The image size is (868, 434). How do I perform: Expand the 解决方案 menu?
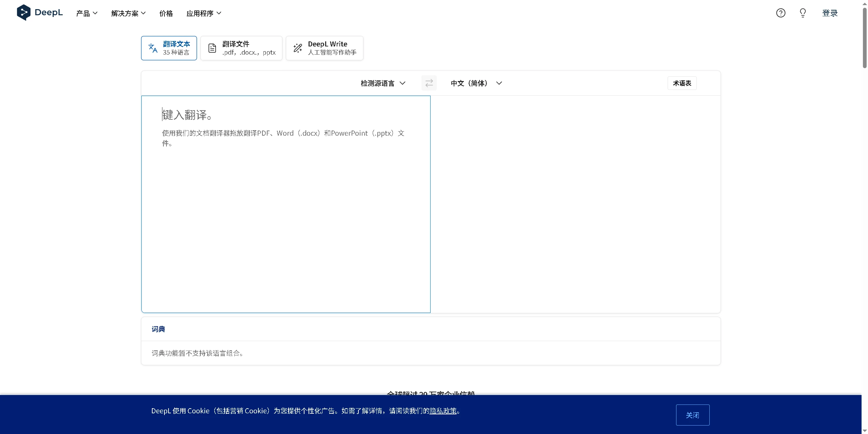[129, 13]
